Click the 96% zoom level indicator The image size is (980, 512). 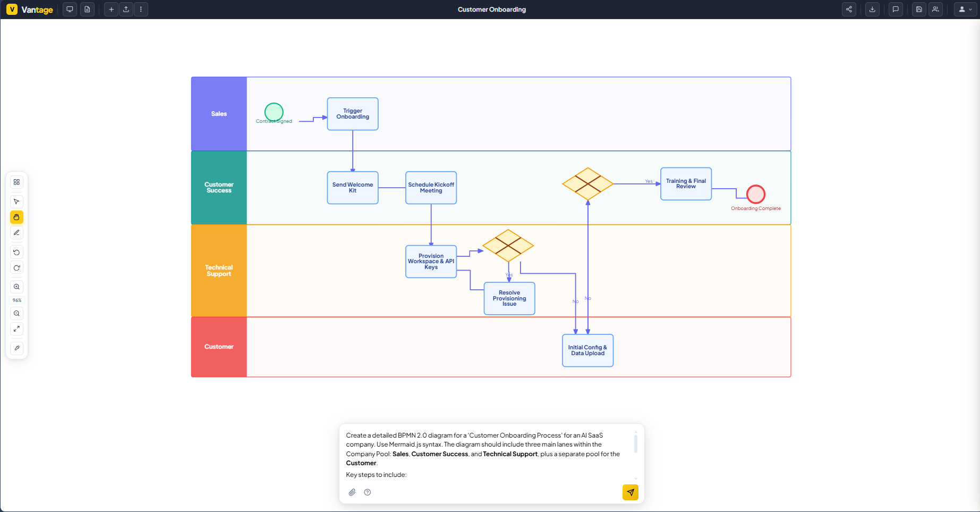pos(16,300)
